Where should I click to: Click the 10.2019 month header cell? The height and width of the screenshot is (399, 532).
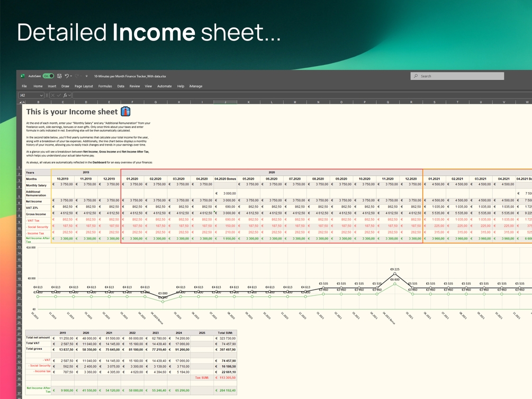coord(62,179)
